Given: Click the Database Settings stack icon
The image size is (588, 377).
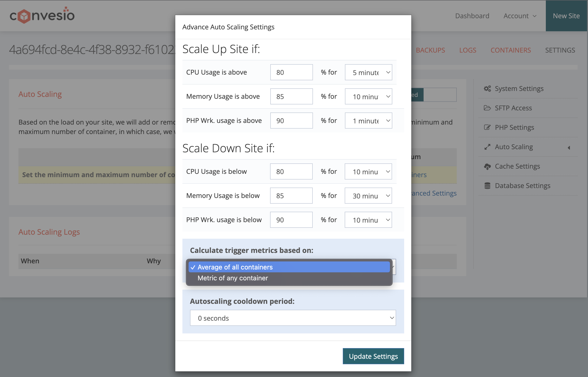Looking at the screenshot, I should [487, 186].
